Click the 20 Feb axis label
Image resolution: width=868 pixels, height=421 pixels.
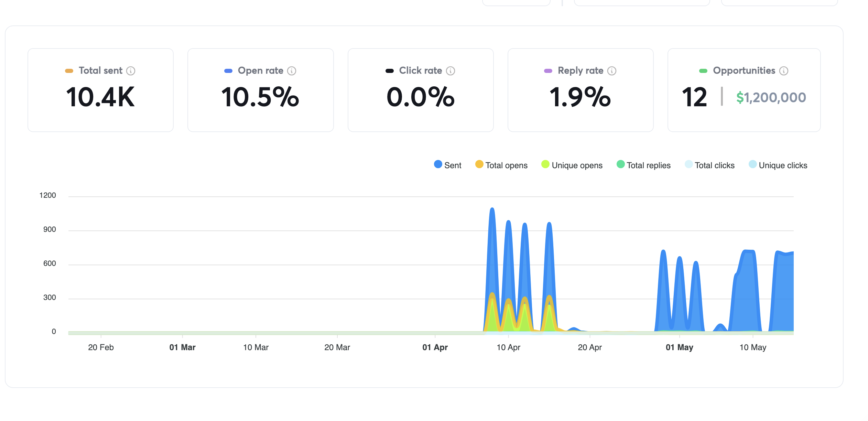(x=101, y=347)
